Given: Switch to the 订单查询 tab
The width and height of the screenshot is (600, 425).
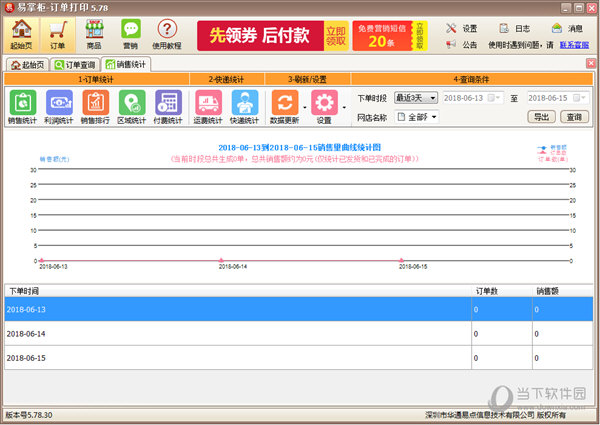Looking at the screenshot, I should [75, 65].
